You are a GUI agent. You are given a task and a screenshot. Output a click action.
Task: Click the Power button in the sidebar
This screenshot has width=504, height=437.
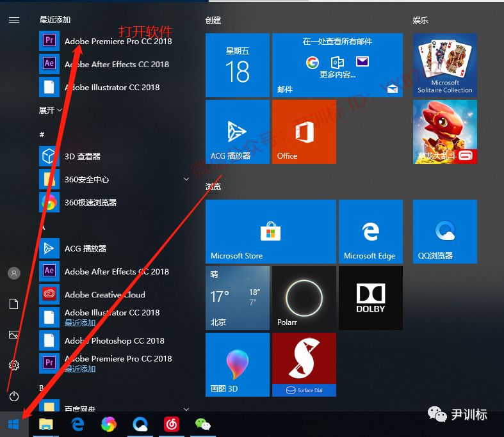click(14, 396)
